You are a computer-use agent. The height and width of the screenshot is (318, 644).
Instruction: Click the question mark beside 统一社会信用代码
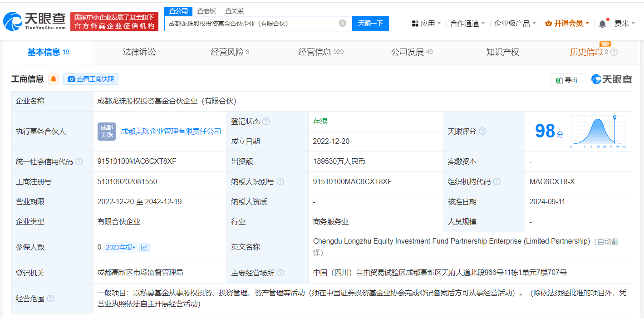(79, 161)
